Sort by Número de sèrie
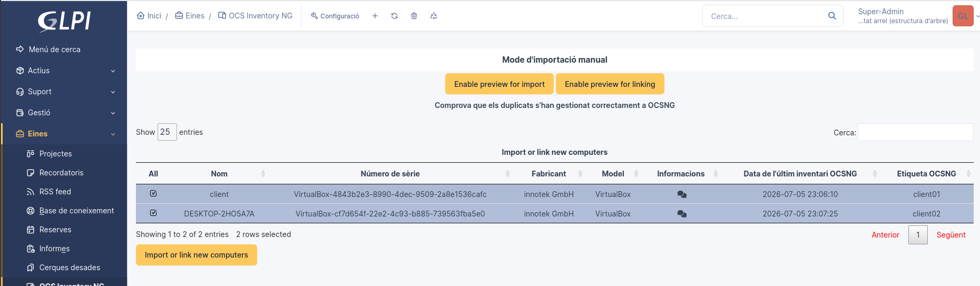The height and width of the screenshot is (286, 980). pyautogui.click(x=390, y=174)
